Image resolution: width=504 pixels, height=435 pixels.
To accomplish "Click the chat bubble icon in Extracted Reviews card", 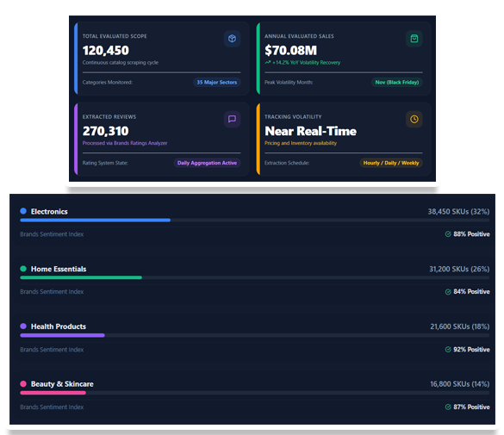I will pos(232,119).
